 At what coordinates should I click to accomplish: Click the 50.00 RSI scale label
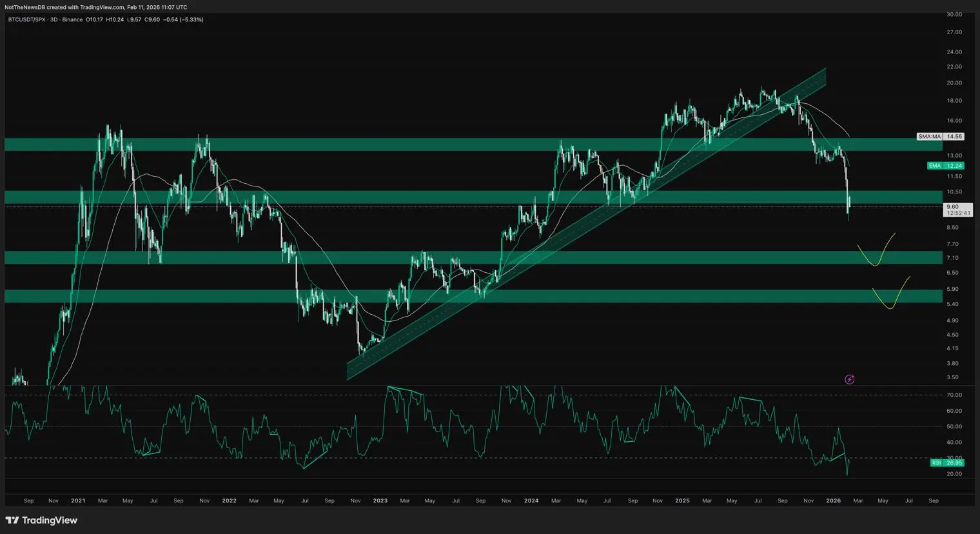[954, 426]
